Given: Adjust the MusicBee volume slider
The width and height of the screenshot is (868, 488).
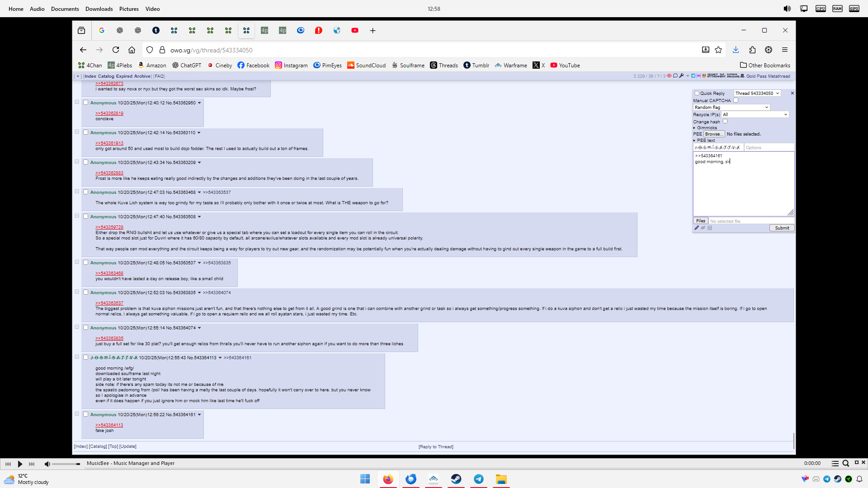Looking at the screenshot, I should [x=66, y=464].
